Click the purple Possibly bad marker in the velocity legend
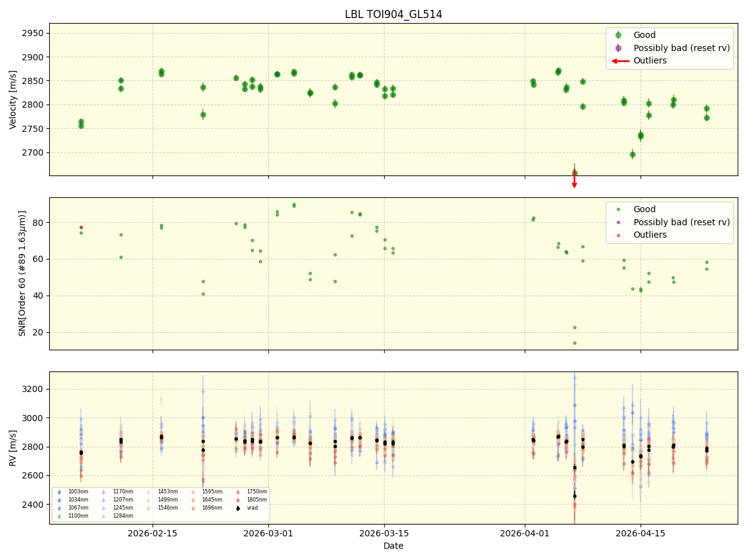The height and width of the screenshot is (560, 747). click(x=618, y=48)
